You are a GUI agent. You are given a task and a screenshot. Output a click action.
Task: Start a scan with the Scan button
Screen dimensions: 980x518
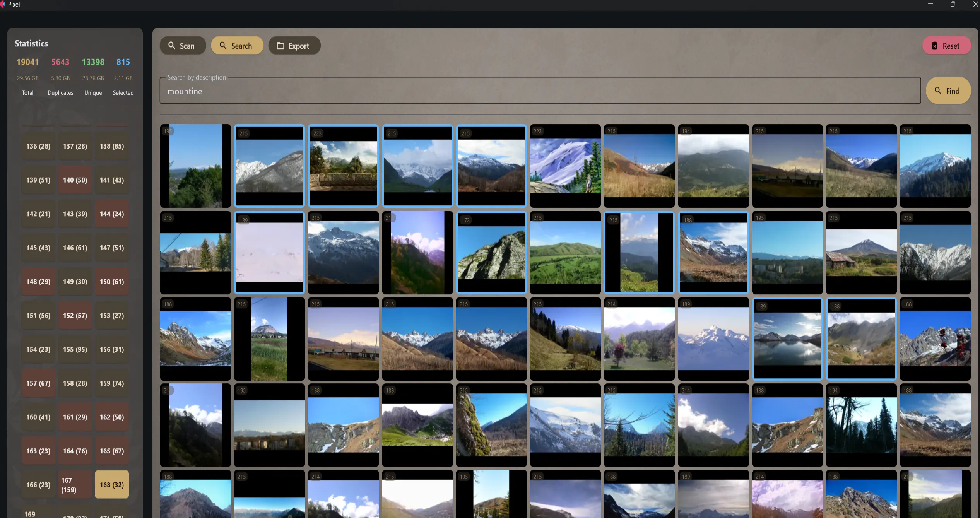click(x=183, y=46)
